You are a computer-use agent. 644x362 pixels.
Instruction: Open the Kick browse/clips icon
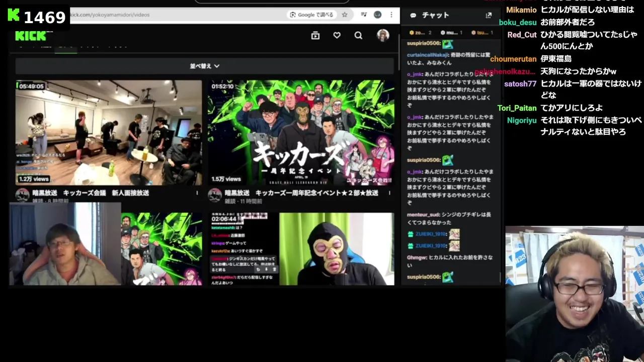tap(315, 35)
